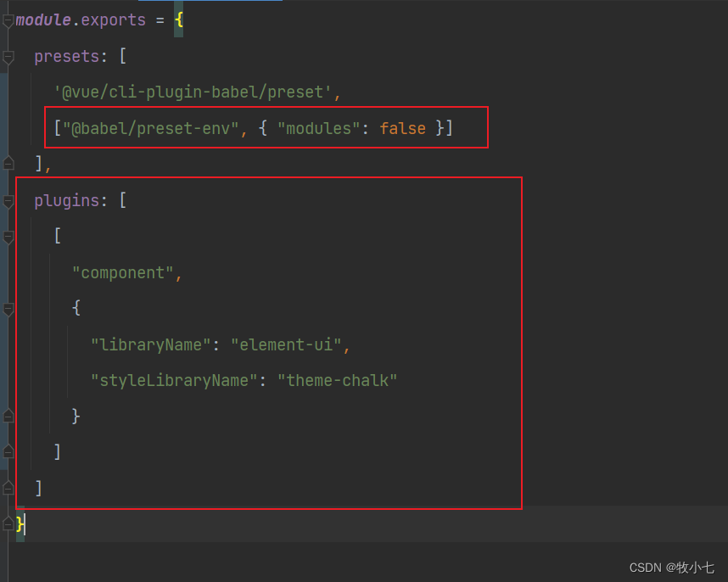Click the "modules" key string
Screen dimensions: 728x582
point(318,129)
